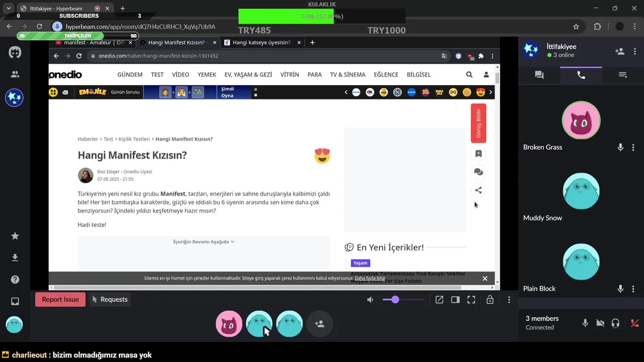Click the download icon in left sidebar
This screenshot has width=644, height=362.
[x=15, y=258]
